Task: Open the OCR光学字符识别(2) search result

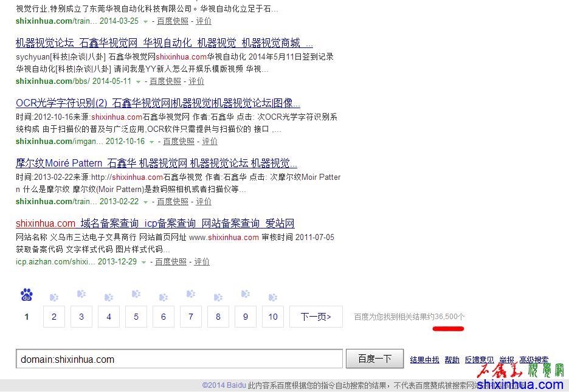Action: coord(157,103)
